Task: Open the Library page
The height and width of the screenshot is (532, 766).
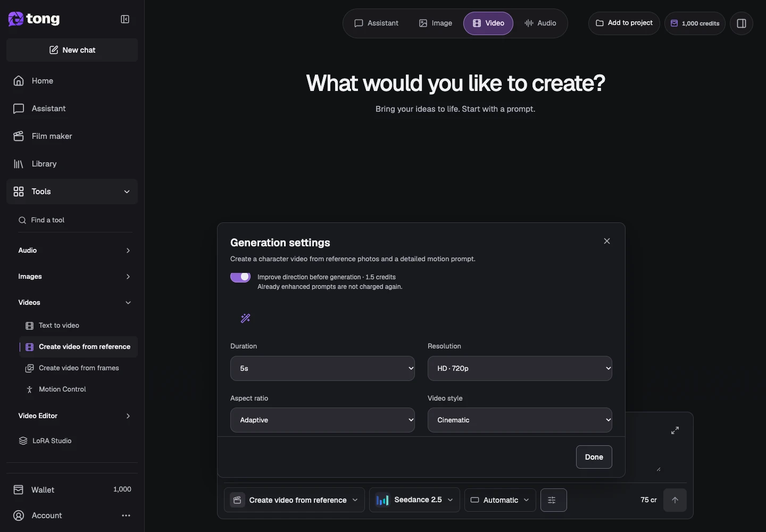Action: click(72, 164)
